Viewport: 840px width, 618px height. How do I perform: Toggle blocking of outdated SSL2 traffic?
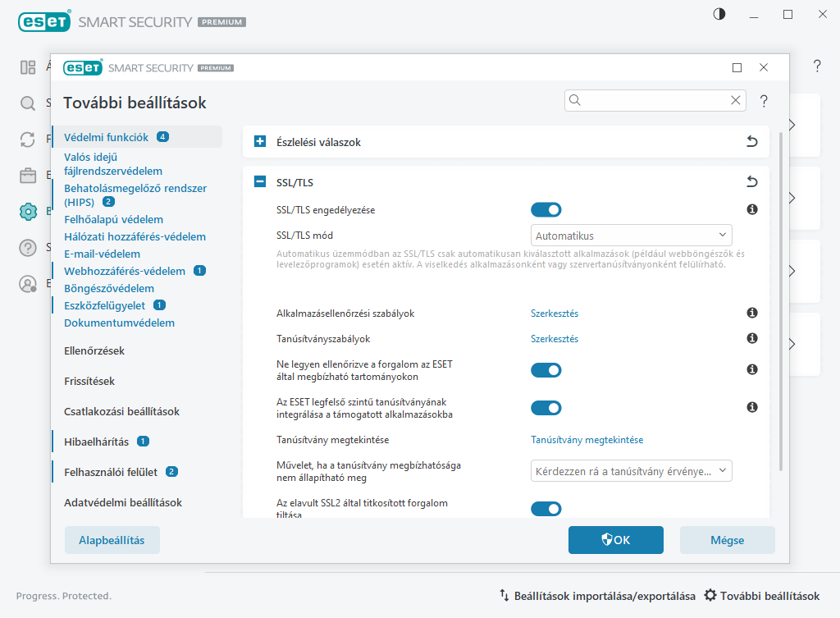(546, 509)
